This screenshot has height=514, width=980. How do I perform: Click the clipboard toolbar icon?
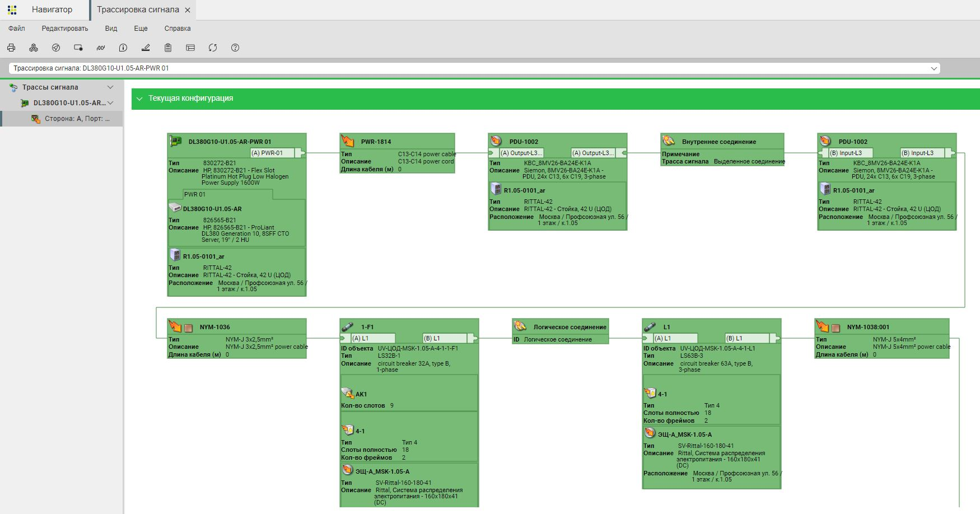(x=168, y=48)
